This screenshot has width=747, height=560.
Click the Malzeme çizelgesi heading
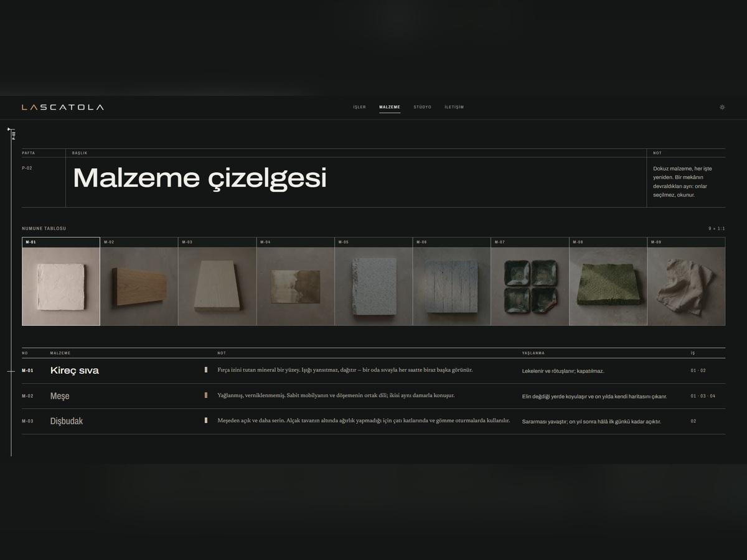pyautogui.click(x=200, y=178)
